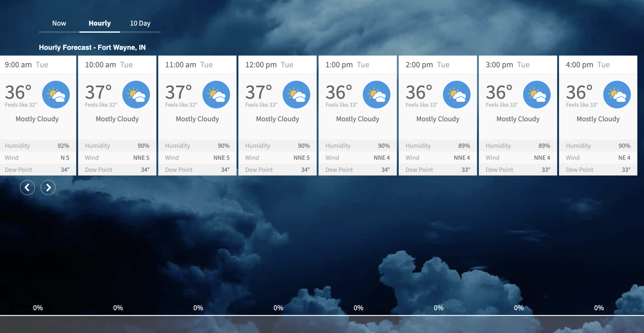Click the 12:00 pm mostly cloudy weather icon

[297, 95]
